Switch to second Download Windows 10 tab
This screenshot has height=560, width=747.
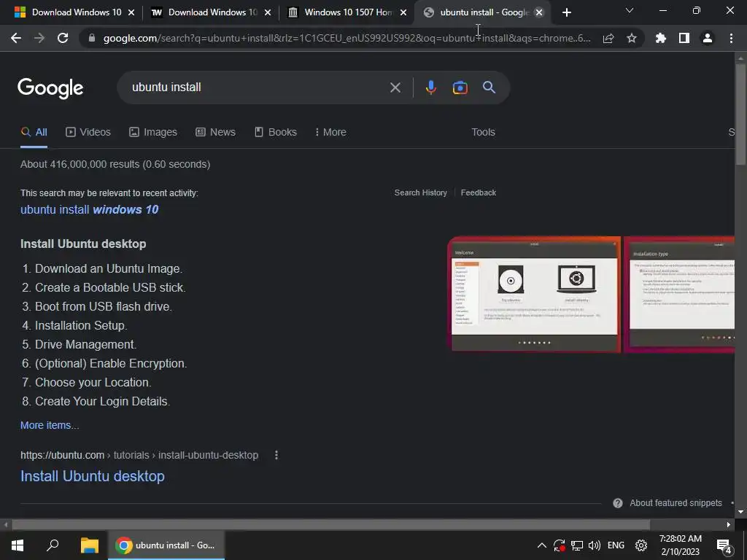tap(212, 12)
